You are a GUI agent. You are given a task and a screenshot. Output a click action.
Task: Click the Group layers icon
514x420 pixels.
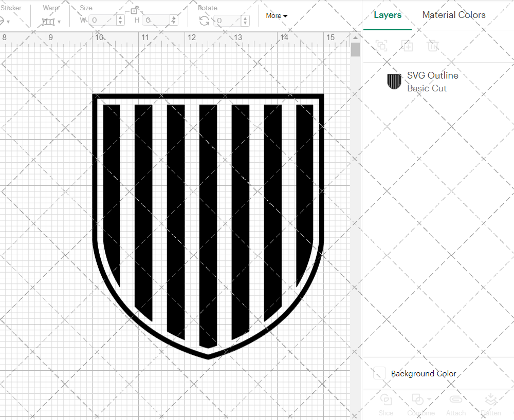click(x=381, y=46)
